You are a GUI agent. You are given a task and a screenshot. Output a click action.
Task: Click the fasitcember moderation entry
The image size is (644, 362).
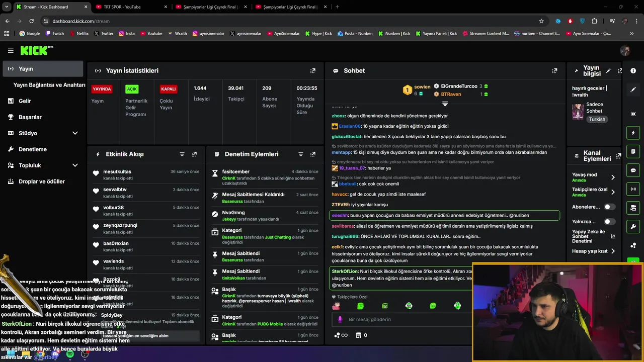(265, 177)
